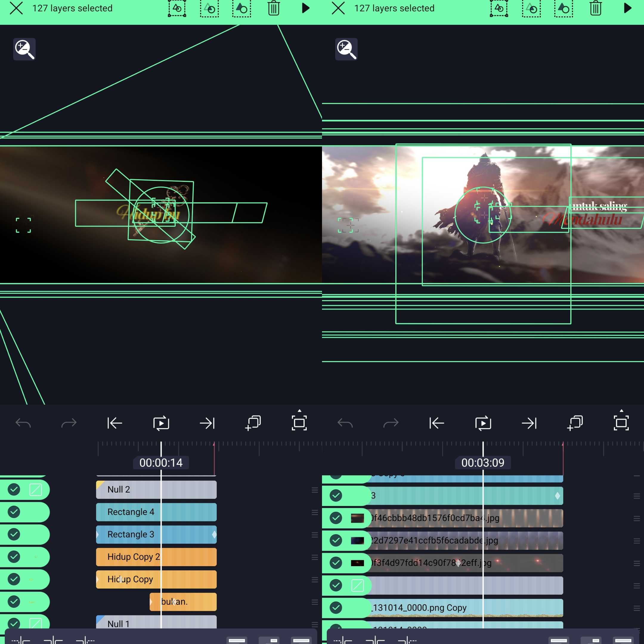Image resolution: width=644 pixels, height=644 pixels.
Task: Click keyframe diamond on layer 3 bar
Action: tap(557, 496)
